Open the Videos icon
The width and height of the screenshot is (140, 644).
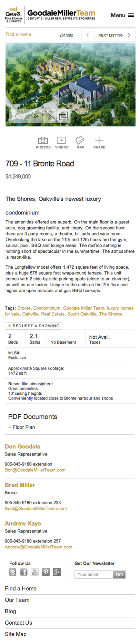click(x=61, y=140)
